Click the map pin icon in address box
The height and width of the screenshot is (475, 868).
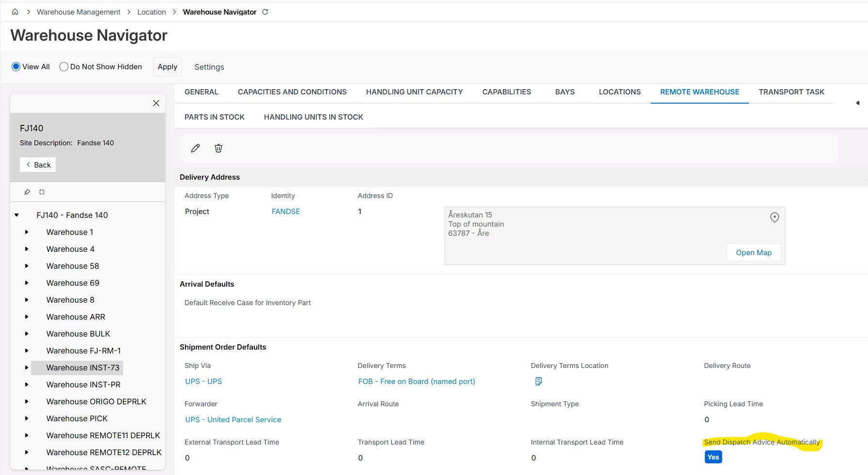point(775,217)
